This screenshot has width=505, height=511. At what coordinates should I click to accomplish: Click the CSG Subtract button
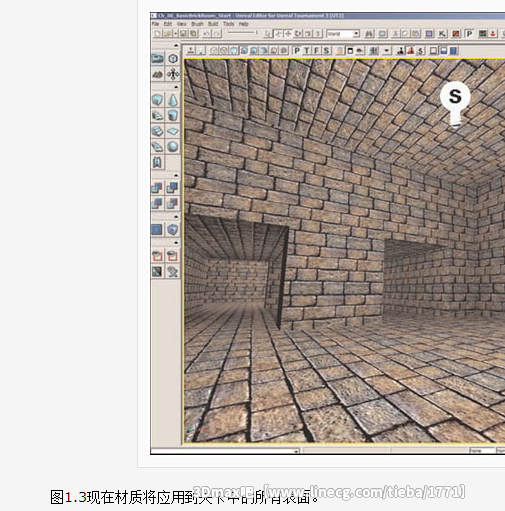tap(173, 188)
